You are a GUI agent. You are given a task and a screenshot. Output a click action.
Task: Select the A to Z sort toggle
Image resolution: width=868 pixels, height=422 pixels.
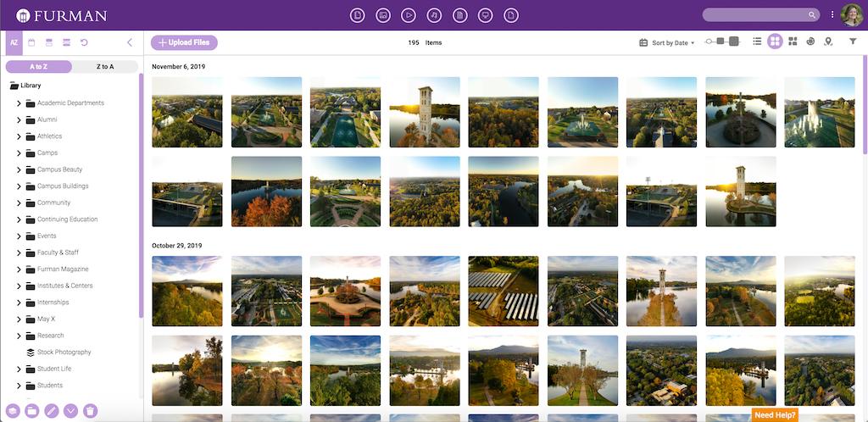39,67
